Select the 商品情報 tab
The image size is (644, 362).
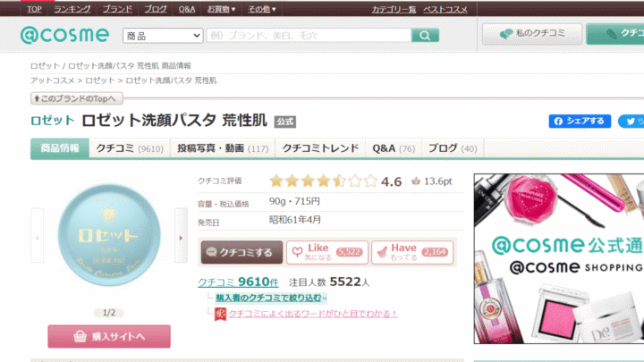click(x=60, y=148)
